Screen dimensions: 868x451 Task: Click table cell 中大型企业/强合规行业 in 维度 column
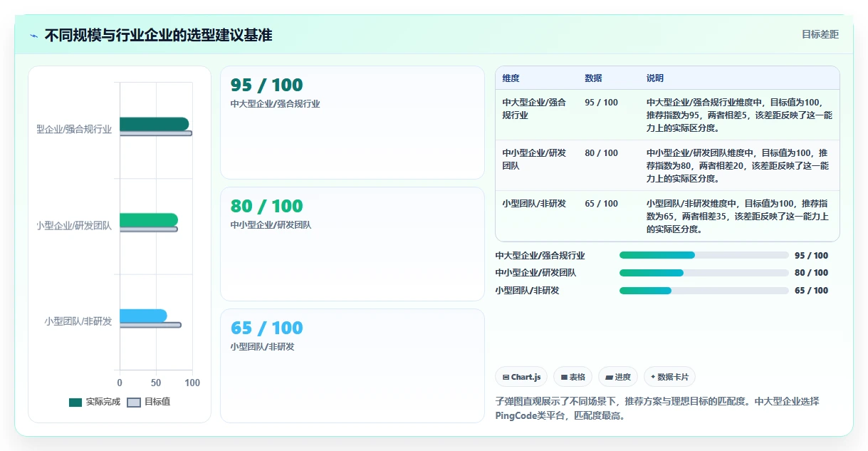click(x=534, y=109)
